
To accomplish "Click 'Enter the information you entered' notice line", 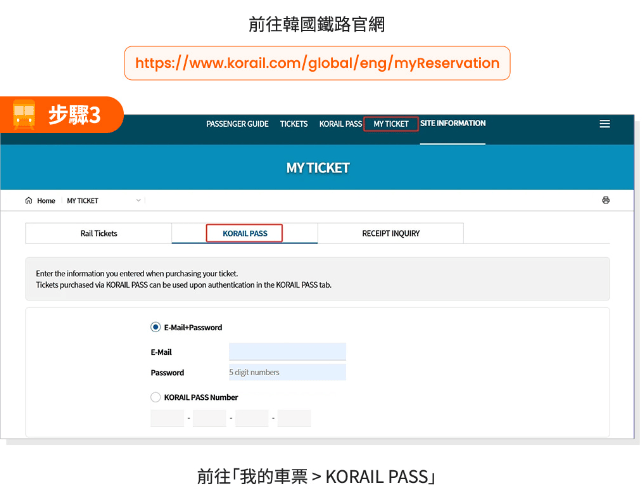I will 137,273.
